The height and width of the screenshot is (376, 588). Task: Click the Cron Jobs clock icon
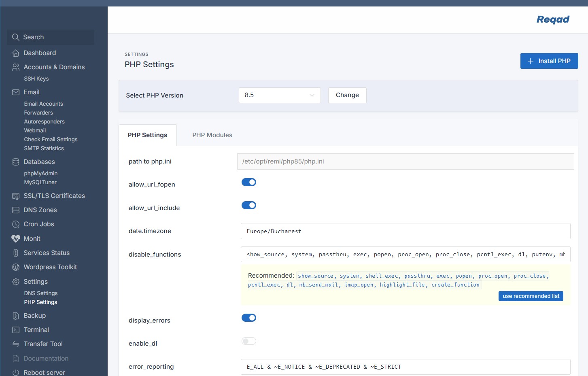(16, 224)
